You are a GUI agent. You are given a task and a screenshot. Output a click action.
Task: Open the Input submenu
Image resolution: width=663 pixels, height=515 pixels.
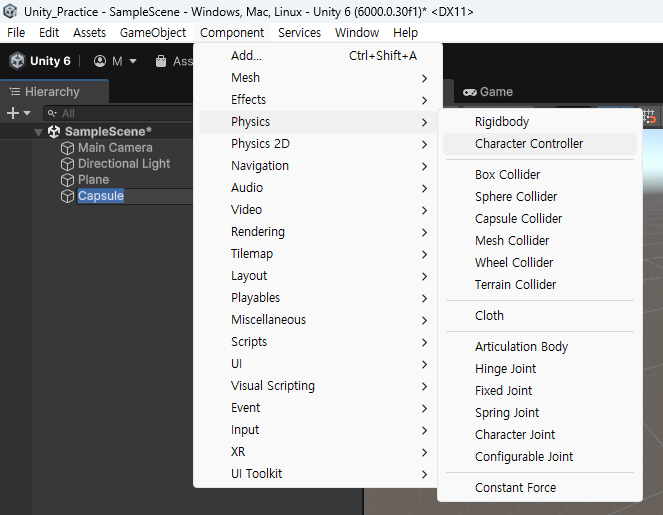[x=318, y=430]
